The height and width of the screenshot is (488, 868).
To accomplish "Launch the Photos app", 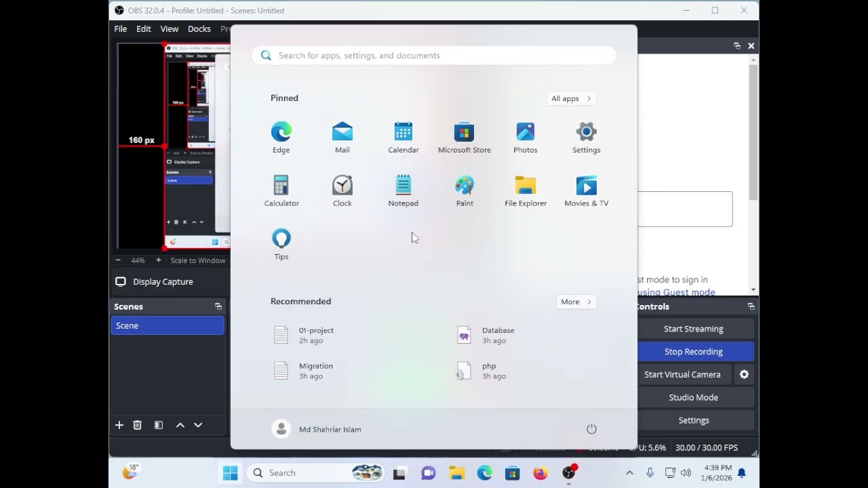I will (x=526, y=138).
